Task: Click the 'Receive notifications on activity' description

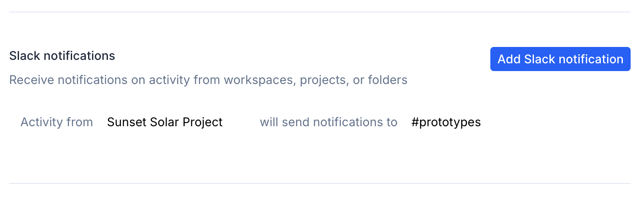Action: tap(208, 80)
